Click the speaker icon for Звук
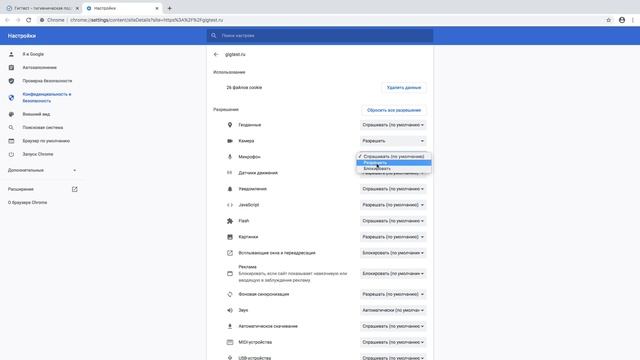The height and width of the screenshot is (360, 640). (x=230, y=310)
